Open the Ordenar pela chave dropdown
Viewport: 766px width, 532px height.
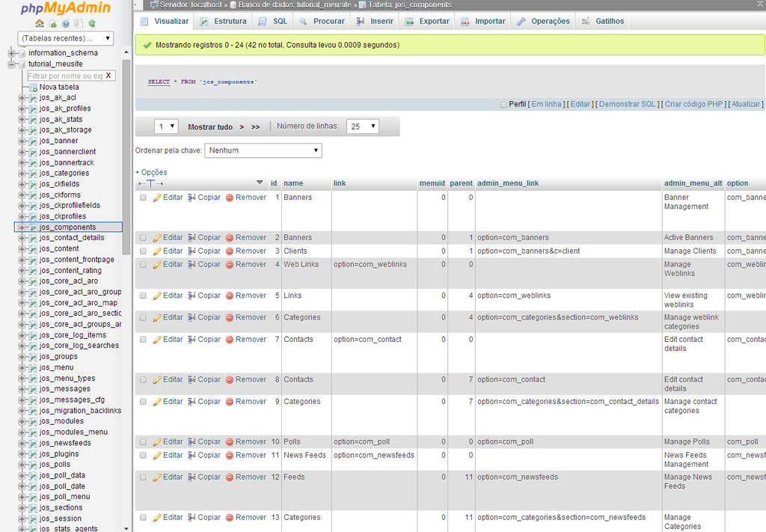263,150
